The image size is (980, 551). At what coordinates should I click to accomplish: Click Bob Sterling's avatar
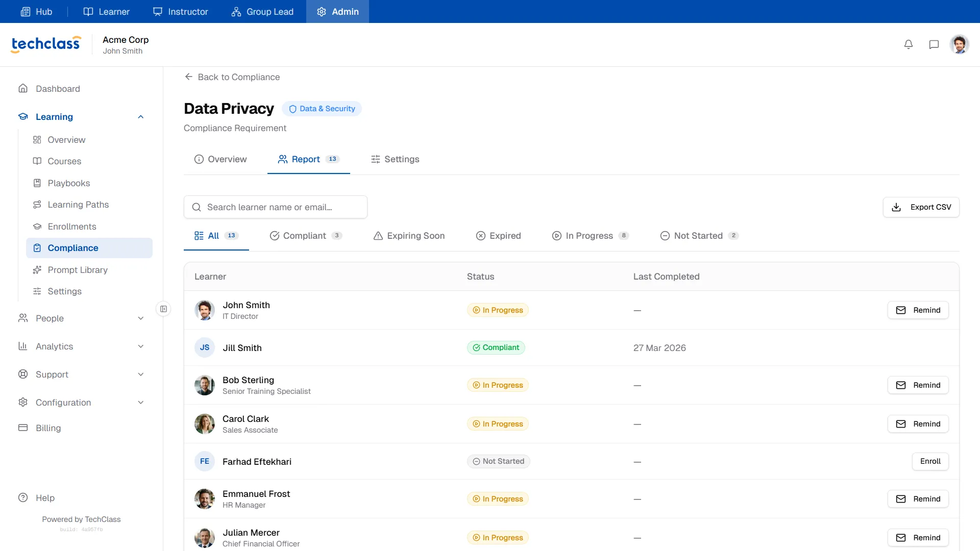[x=205, y=385]
